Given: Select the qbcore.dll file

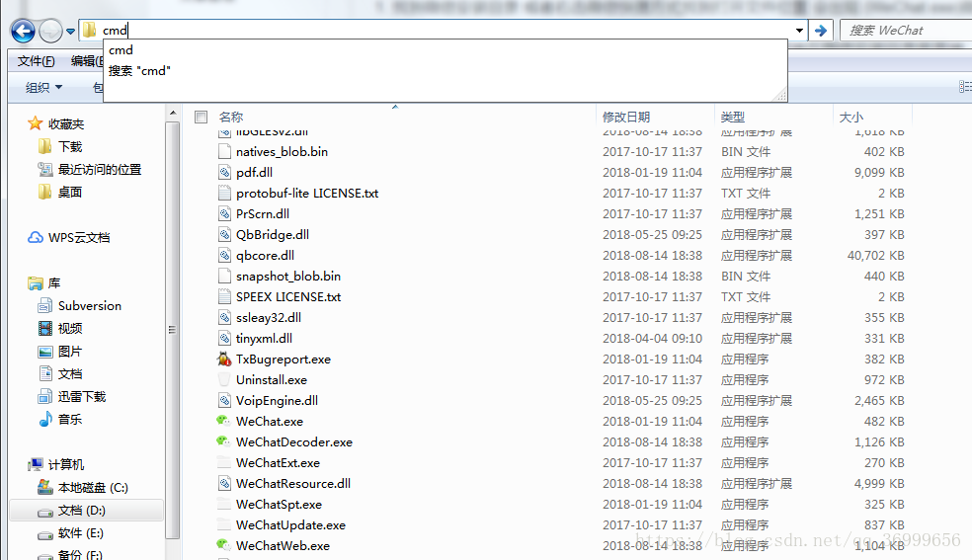Looking at the screenshot, I should [265, 255].
